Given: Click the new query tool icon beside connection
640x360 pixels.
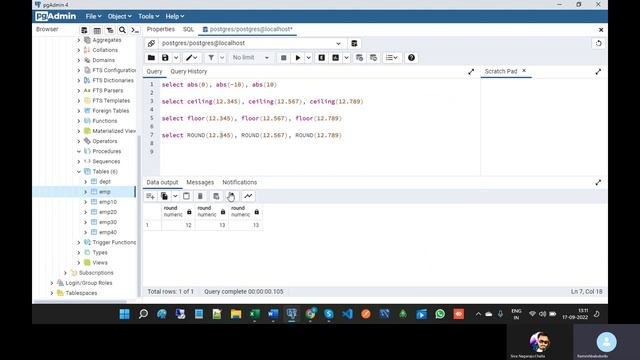Looking at the screenshot, I should tap(354, 43).
